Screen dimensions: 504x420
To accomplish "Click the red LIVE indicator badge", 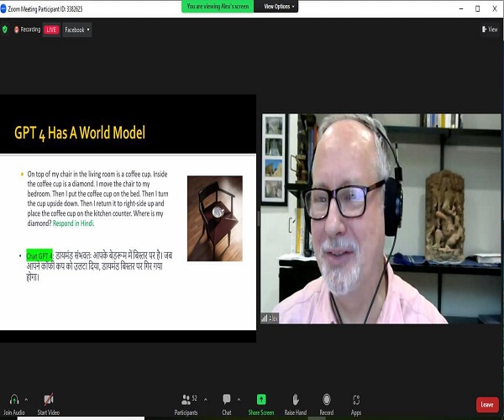I will 51,29.
